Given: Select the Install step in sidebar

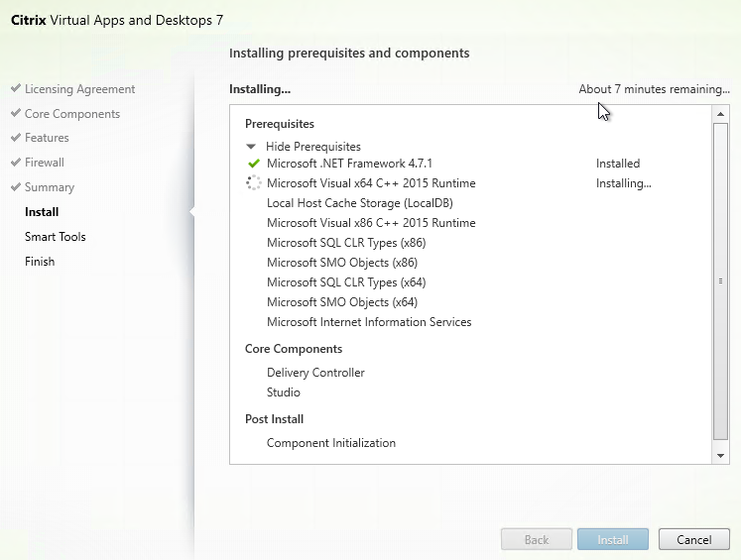Looking at the screenshot, I should (x=42, y=212).
